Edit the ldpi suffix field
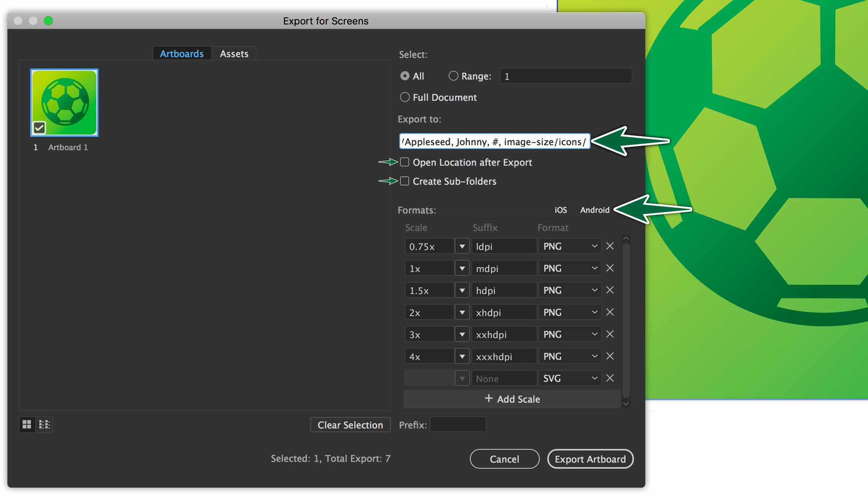Image resolution: width=868 pixels, height=500 pixels. click(x=504, y=247)
